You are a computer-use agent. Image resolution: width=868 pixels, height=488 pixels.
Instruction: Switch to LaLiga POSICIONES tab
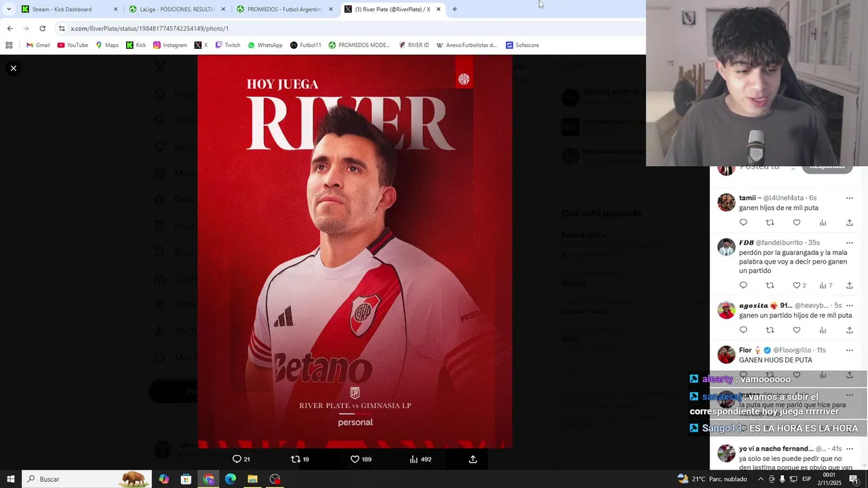click(x=176, y=9)
